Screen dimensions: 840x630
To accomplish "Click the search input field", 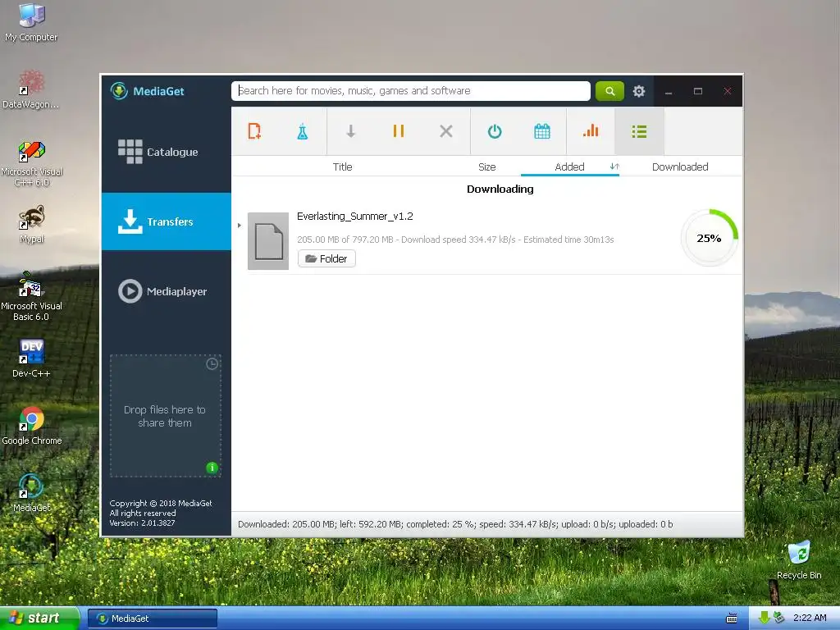I will point(411,91).
